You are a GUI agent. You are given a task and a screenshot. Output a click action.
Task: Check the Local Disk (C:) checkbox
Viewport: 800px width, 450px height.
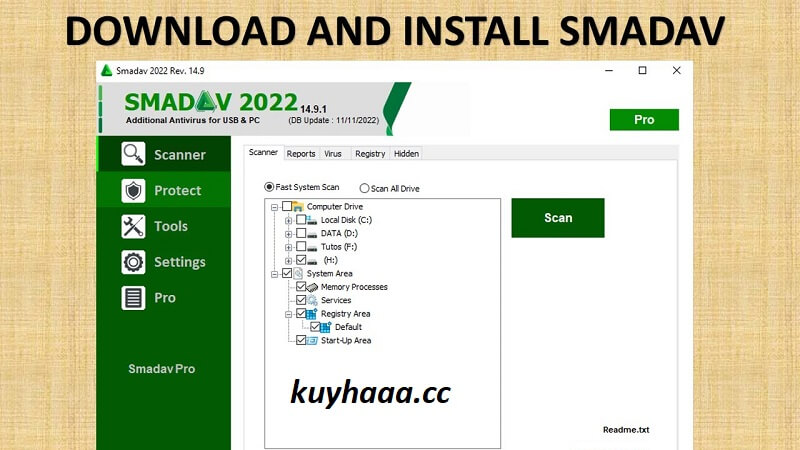click(301, 219)
